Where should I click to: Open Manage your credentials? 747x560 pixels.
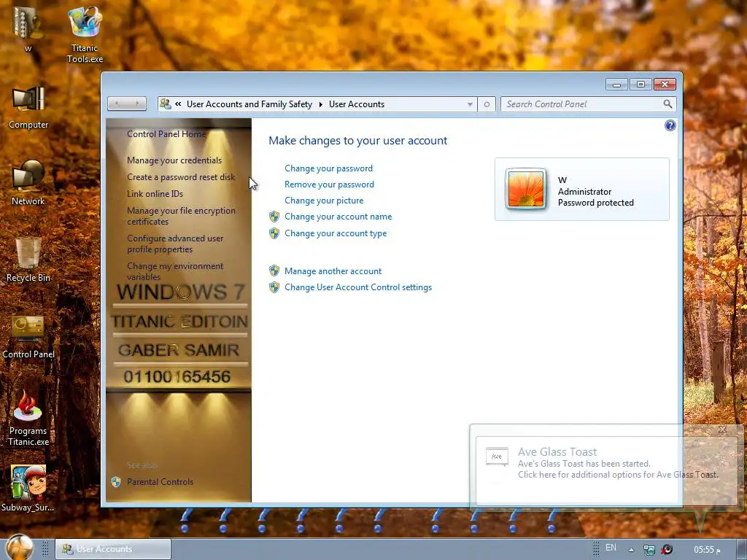tap(174, 160)
